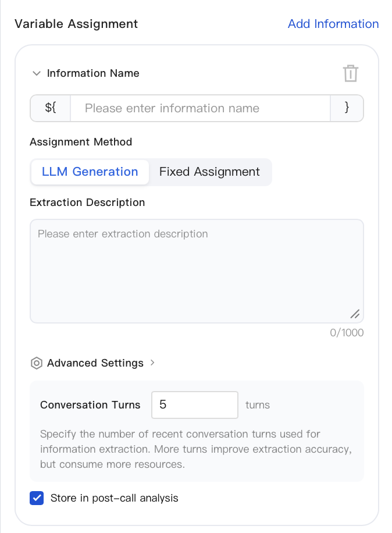392x533 pixels.
Task: Click the closing brace suffix of name field
Action: [x=347, y=108]
